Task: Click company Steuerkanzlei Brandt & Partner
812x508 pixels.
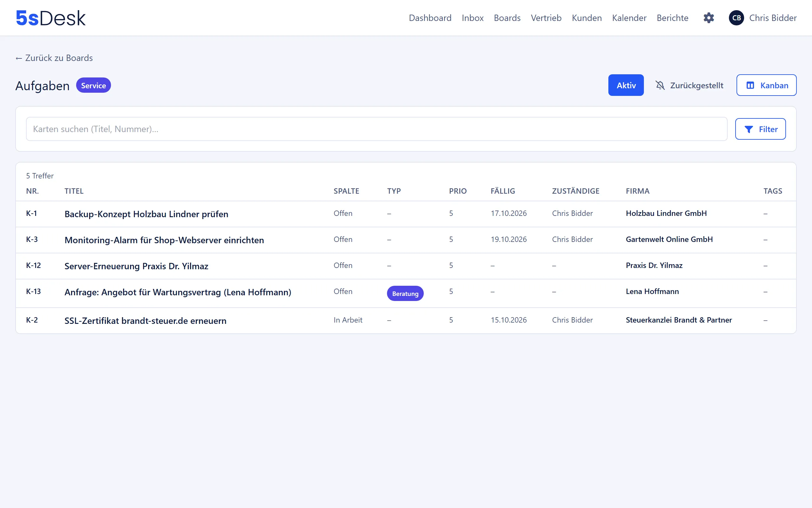Action: [678, 320]
